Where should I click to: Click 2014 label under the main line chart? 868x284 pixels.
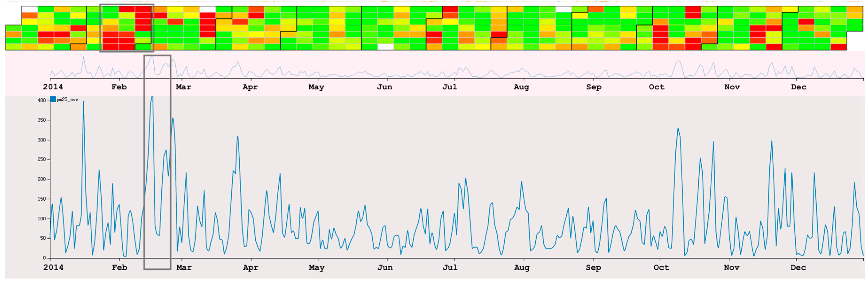click(x=53, y=268)
